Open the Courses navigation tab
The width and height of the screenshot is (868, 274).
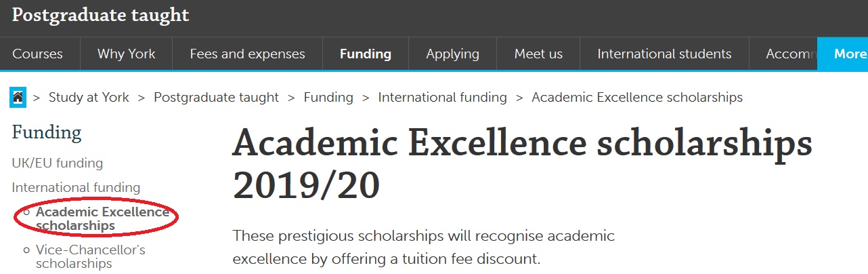click(x=37, y=54)
